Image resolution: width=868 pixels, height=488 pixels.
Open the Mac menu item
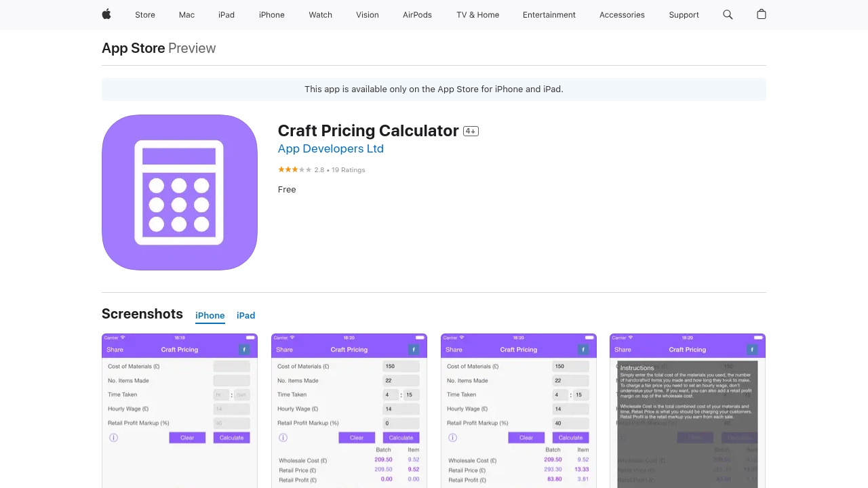186,15
